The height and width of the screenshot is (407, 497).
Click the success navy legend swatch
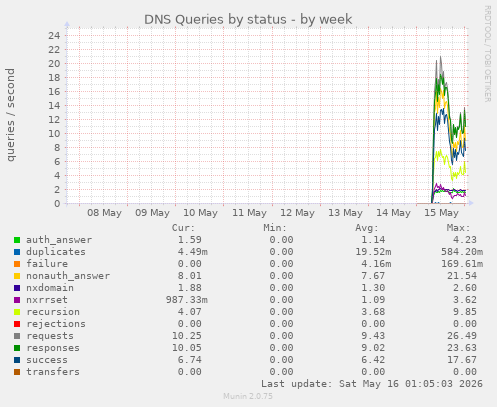point(17,360)
